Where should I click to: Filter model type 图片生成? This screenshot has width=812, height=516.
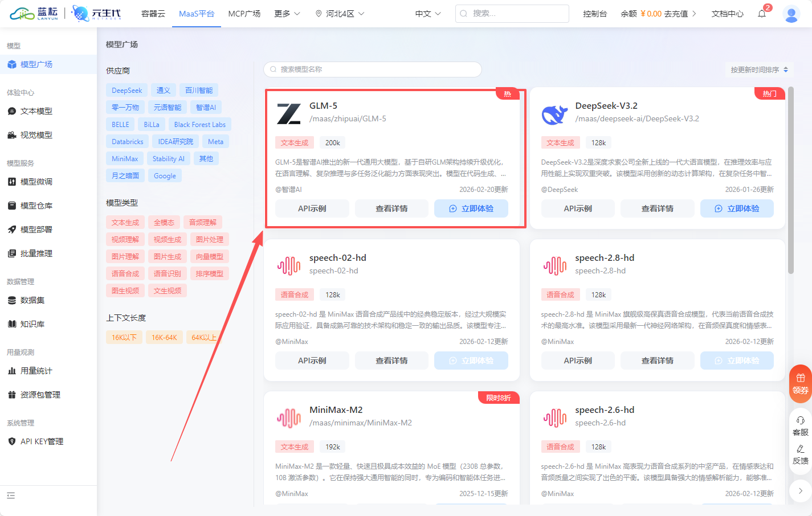pyautogui.click(x=168, y=256)
